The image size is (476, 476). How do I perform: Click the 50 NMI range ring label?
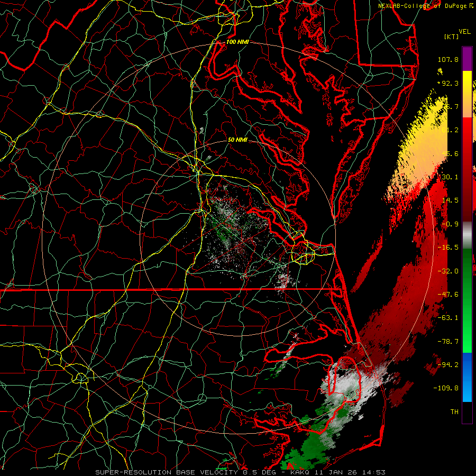click(237, 140)
